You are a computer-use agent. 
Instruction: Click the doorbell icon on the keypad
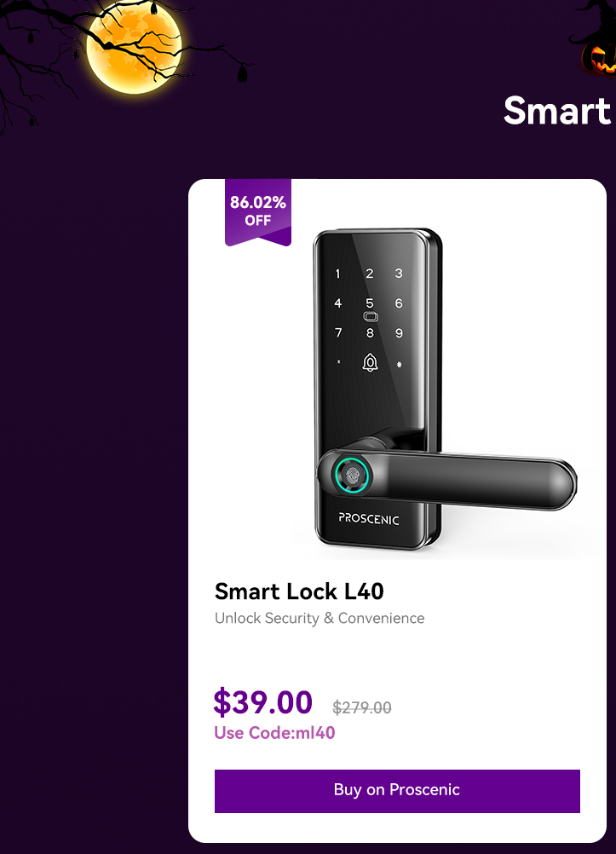coord(371,362)
